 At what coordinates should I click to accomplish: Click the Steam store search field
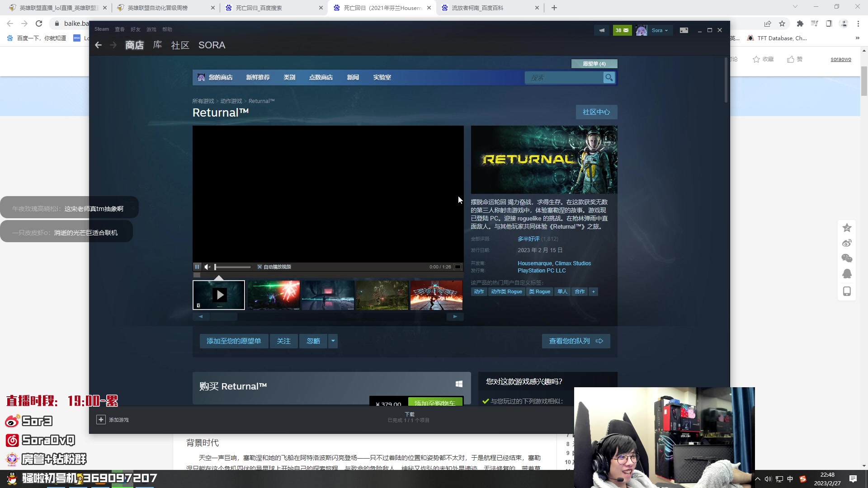pyautogui.click(x=564, y=78)
